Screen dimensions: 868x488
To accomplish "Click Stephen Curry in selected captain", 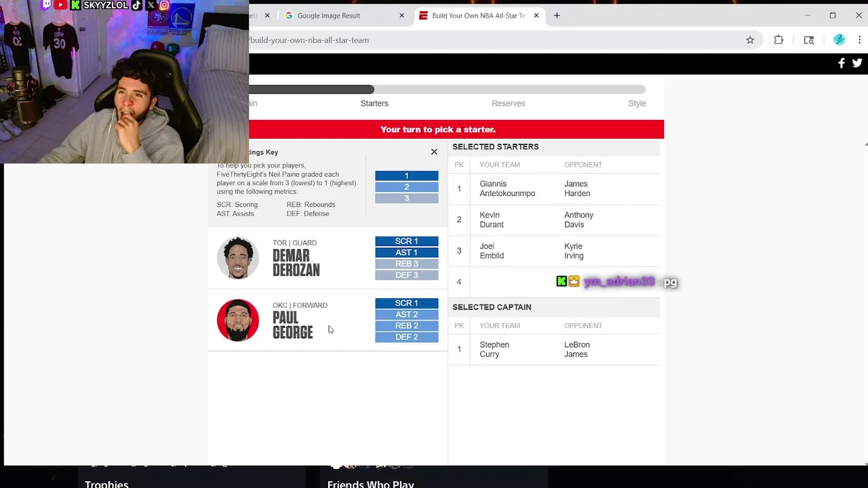I will point(494,349).
